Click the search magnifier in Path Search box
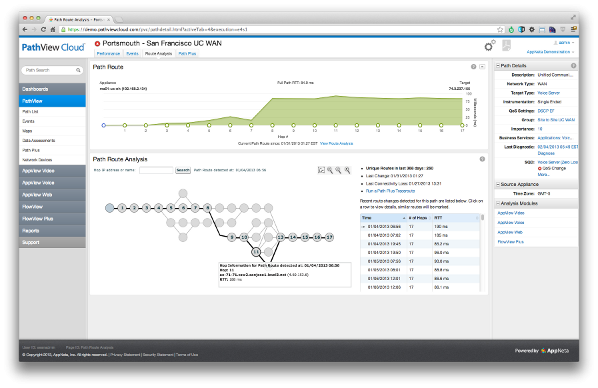This screenshot has height=388, width=598. click(x=78, y=70)
